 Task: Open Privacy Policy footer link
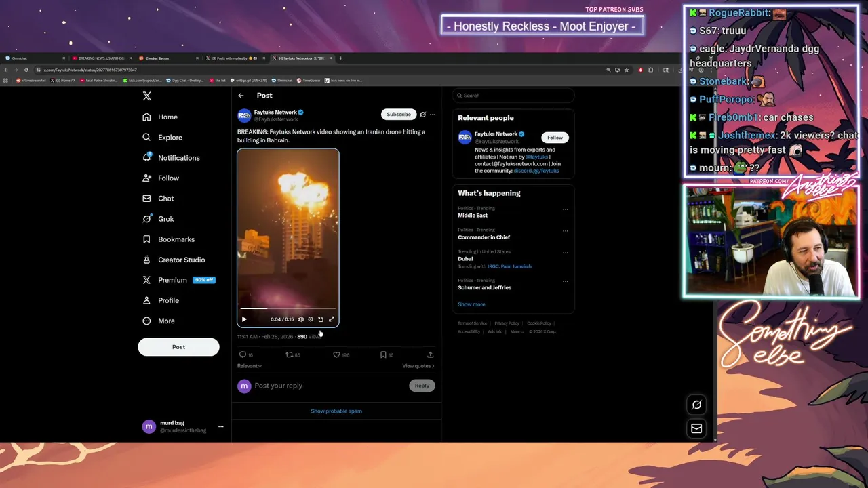(507, 323)
